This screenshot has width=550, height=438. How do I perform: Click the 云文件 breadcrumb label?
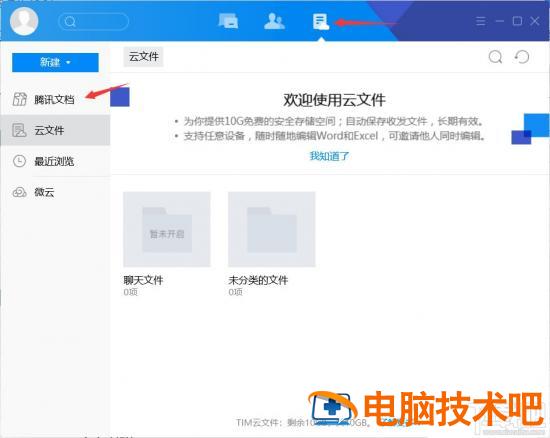143,56
